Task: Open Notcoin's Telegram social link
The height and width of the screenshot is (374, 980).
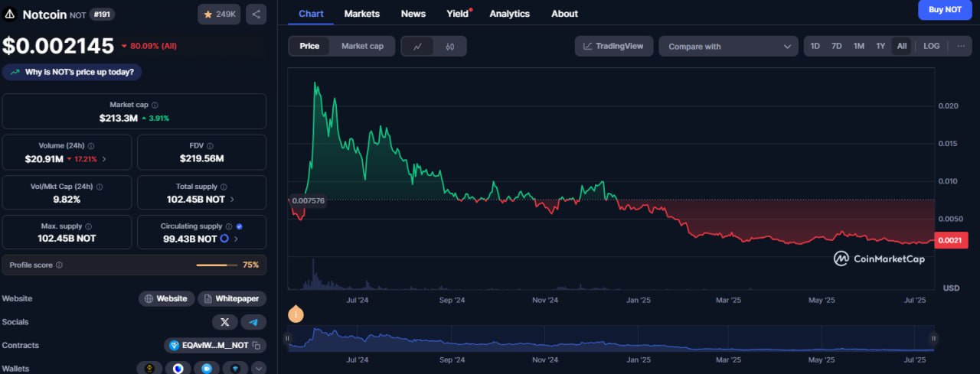Action: [253, 322]
